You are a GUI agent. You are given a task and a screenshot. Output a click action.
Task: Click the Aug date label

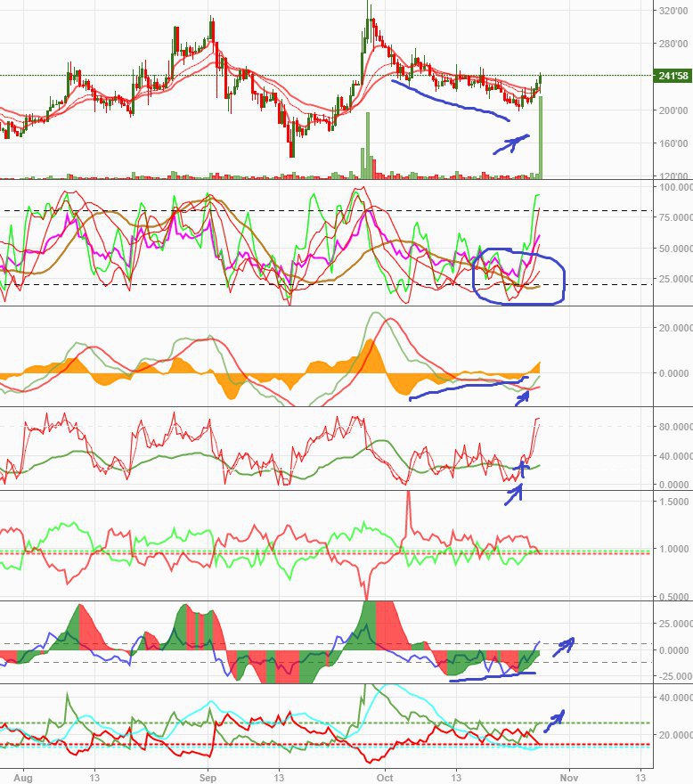[x=23, y=778]
